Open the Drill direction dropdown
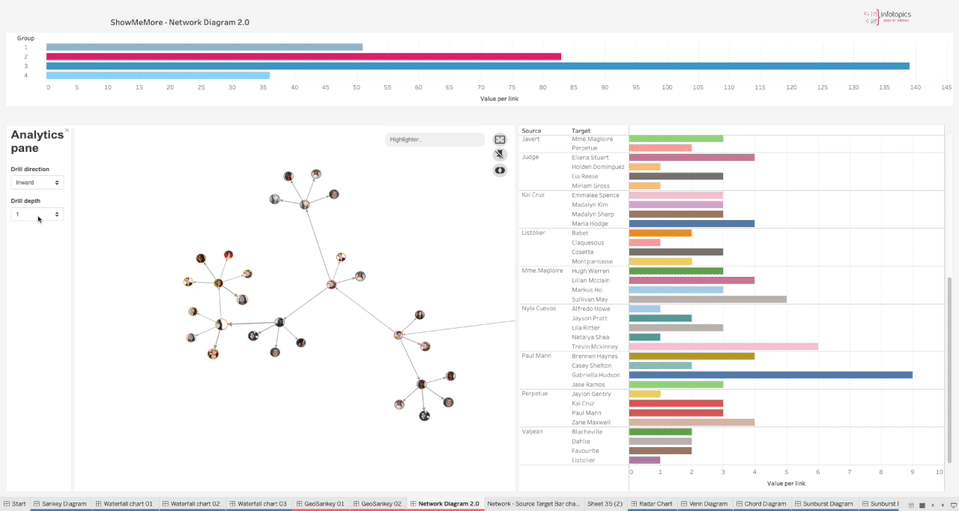 37,183
